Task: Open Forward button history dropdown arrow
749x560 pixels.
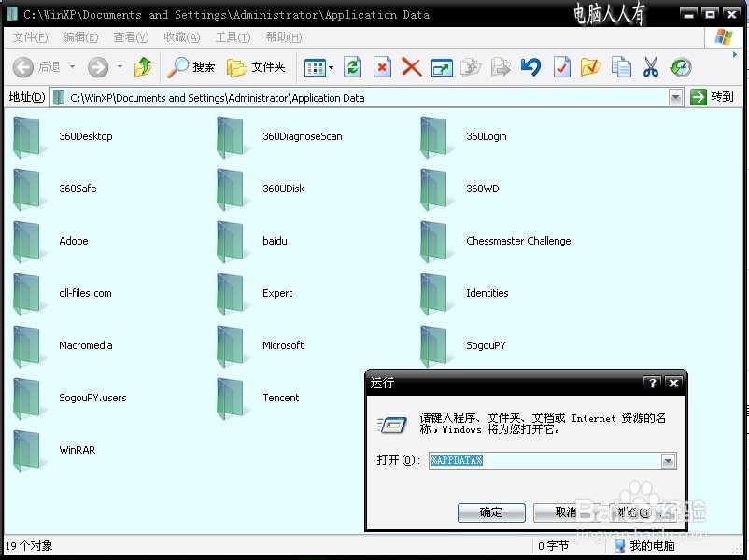Action: [x=120, y=67]
